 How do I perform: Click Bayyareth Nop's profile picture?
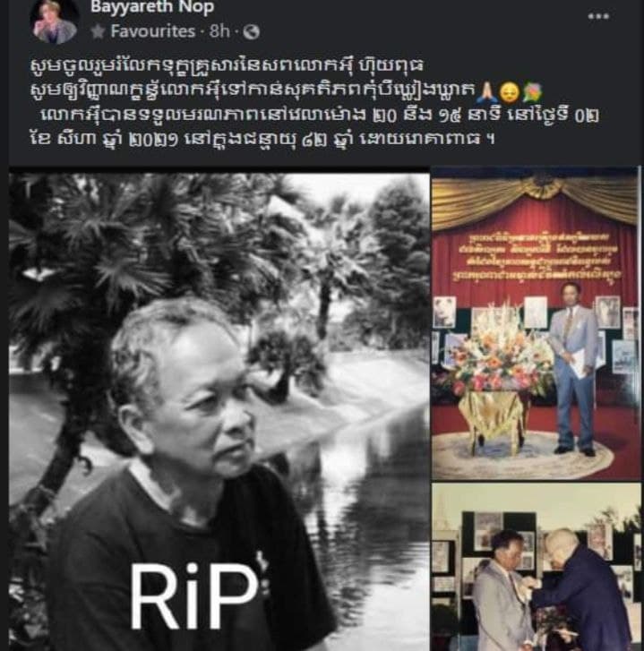pyautogui.click(x=55, y=21)
